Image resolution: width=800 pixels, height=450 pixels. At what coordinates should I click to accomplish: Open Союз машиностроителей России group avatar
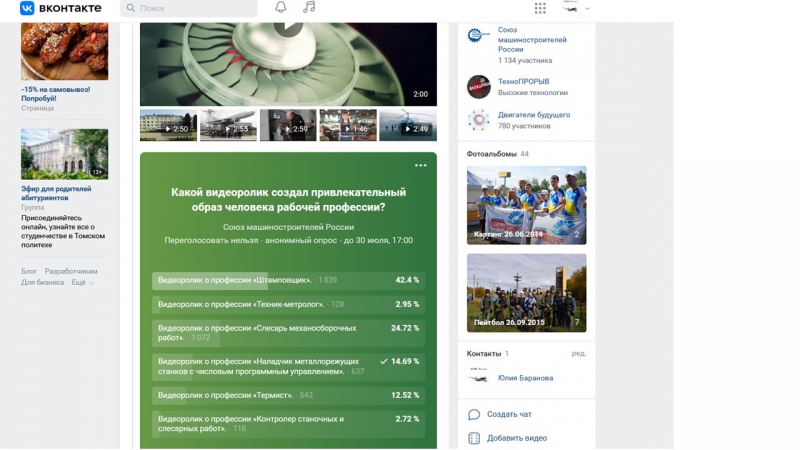[x=479, y=35]
